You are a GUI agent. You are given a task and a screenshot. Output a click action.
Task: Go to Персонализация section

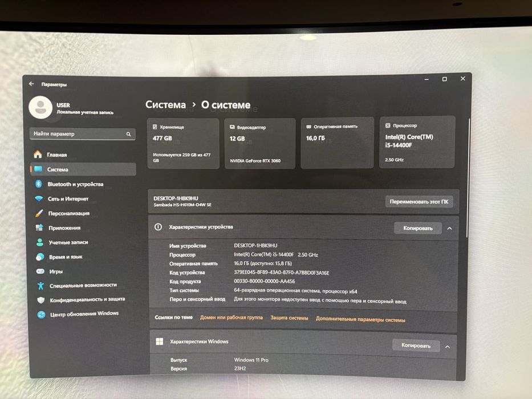coord(69,213)
